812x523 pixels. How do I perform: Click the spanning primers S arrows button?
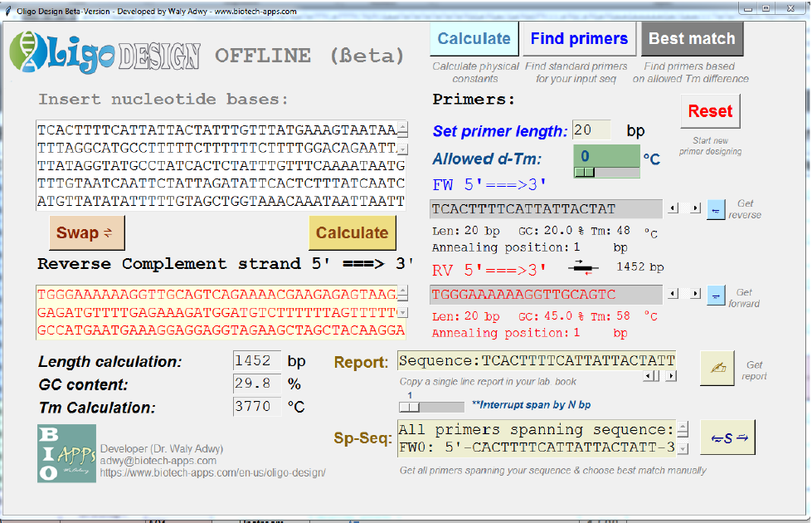click(727, 438)
